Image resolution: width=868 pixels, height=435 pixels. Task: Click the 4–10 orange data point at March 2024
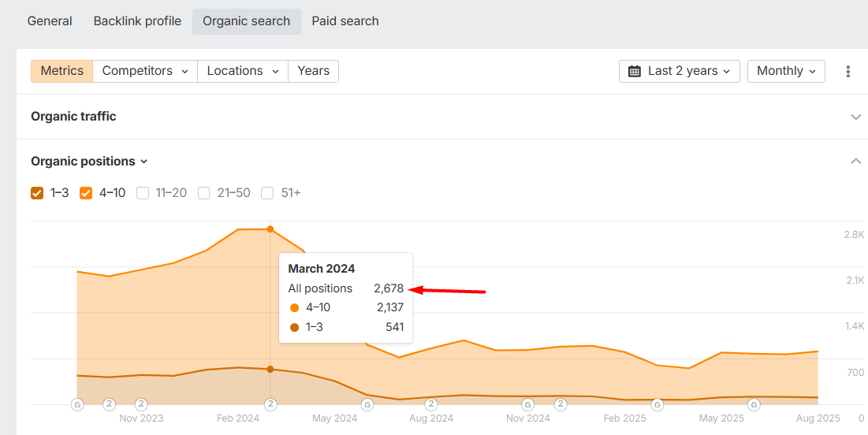point(270,229)
